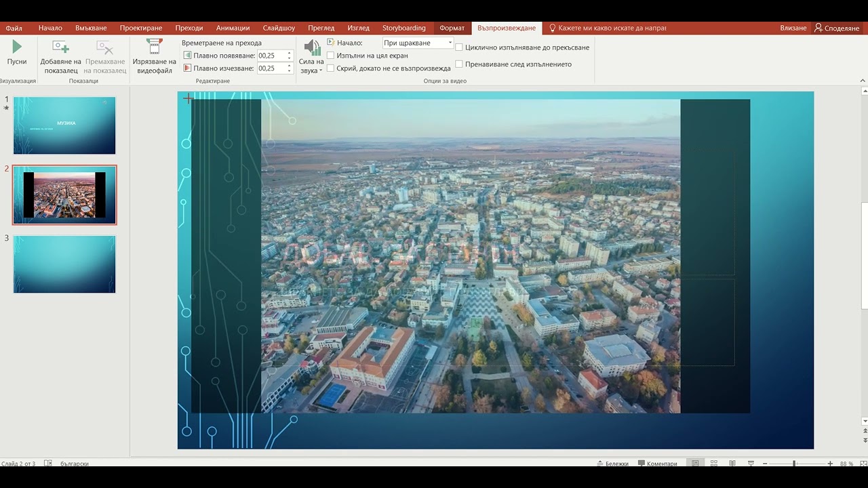Switch to the Изглед tab
This screenshot has width=868, height=488.
point(359,28)
